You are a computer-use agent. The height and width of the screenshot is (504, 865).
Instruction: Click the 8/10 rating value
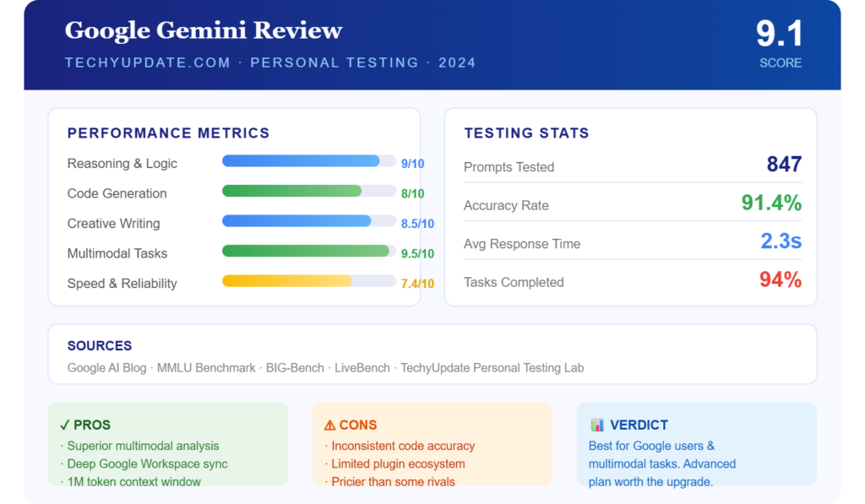click(412, 193)
